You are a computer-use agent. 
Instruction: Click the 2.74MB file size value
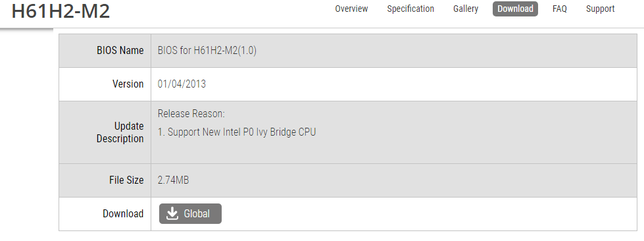[173, 180]
